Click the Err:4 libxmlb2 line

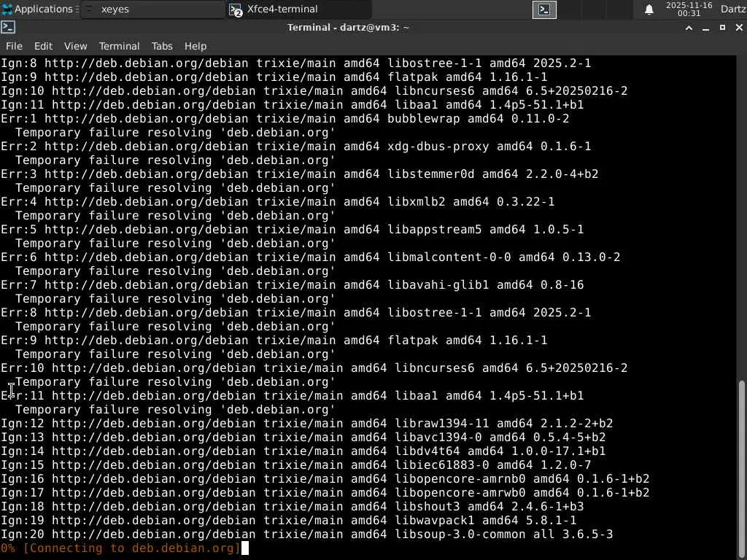coord(278,201)
